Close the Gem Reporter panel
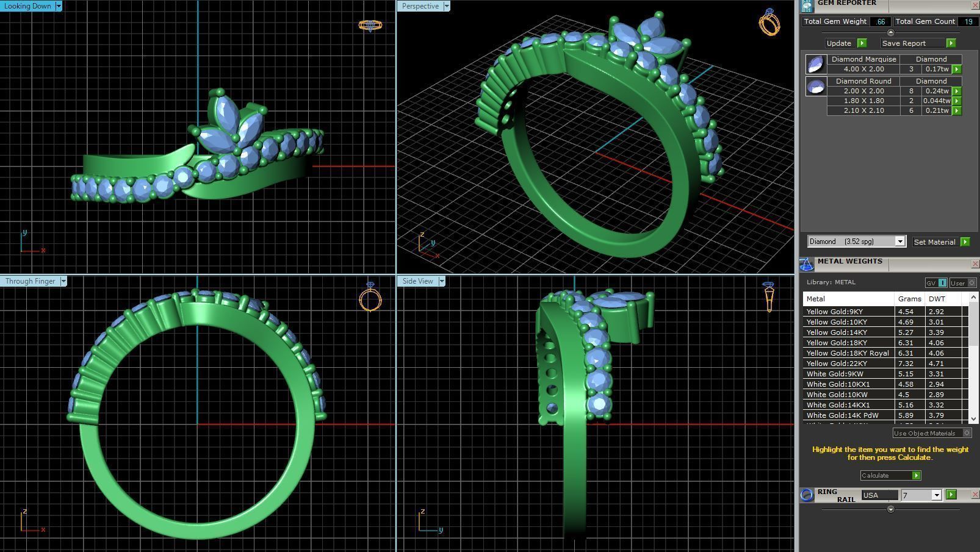Screen dimensions: 980x552 click(975, 5)
